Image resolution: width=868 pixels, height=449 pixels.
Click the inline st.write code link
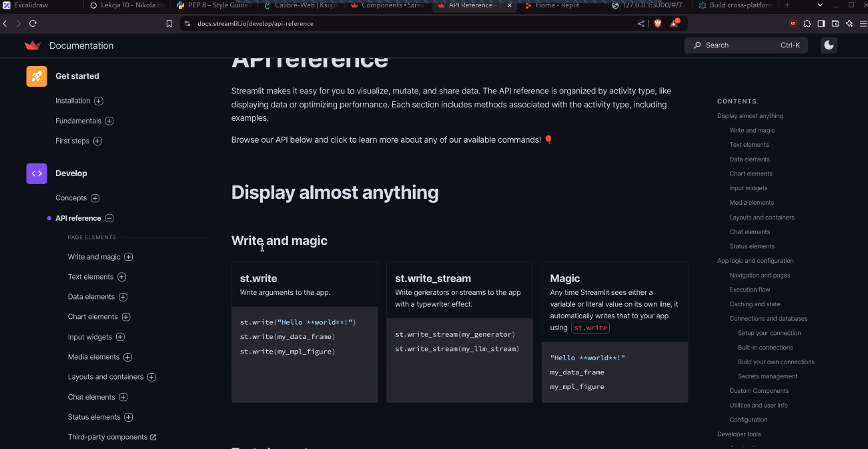pyautogui.click(x=590, y=328)
